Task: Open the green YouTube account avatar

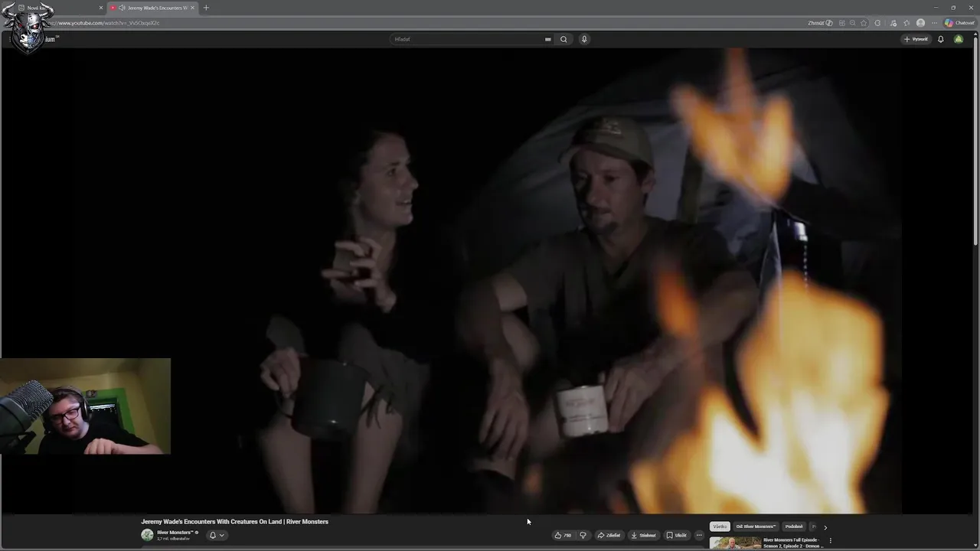Action: coord(959,39)
